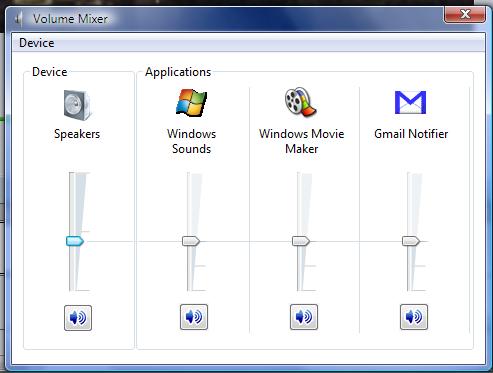Close the Volume Mixer window

click(465, 15)
